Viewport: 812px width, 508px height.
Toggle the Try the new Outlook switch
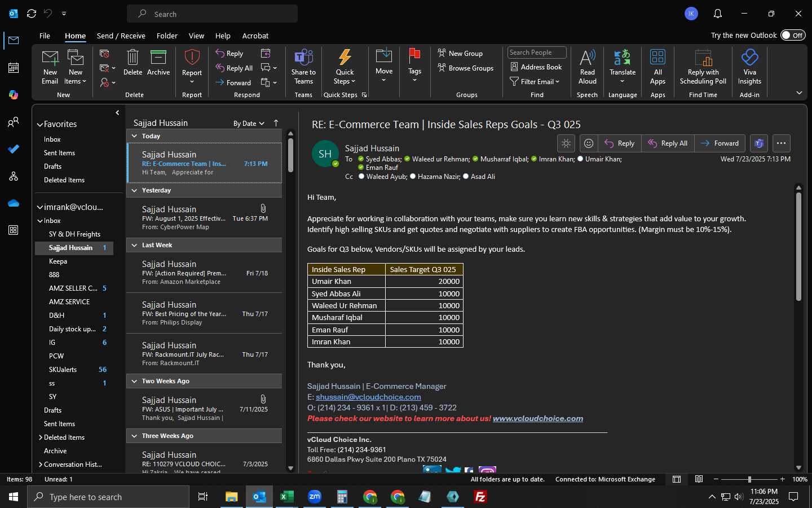point(793,35)
